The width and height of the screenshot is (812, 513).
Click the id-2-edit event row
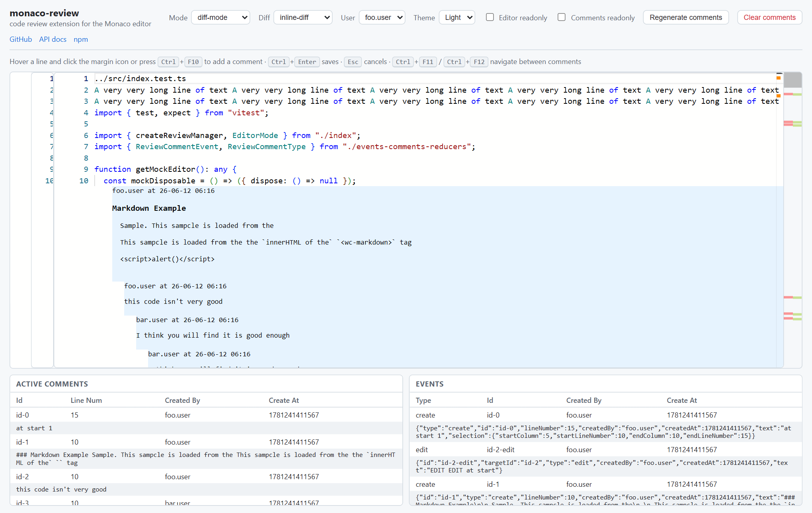(x=605, y=450)
